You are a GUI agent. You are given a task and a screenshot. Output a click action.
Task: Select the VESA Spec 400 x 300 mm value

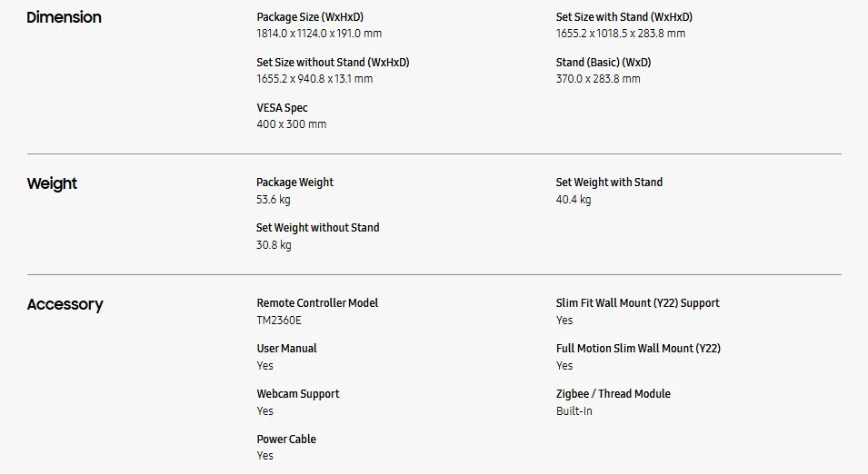tap(291, 123)
